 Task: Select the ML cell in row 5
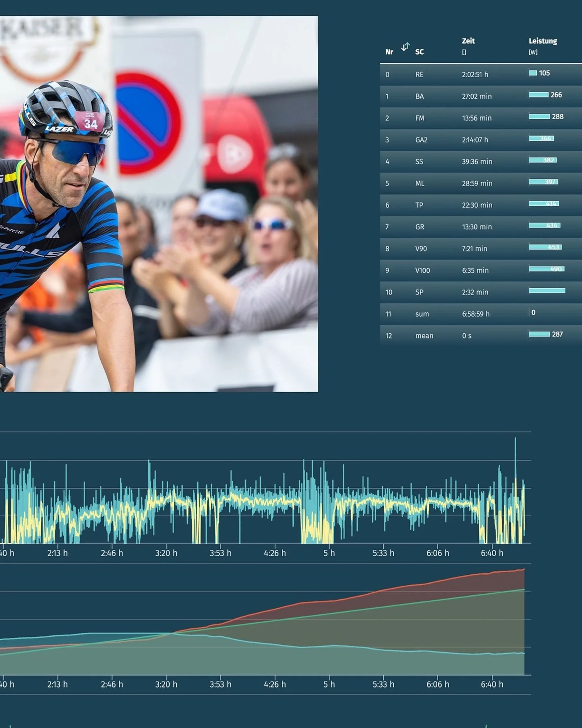pyautogui.click(x=420, y=184)
